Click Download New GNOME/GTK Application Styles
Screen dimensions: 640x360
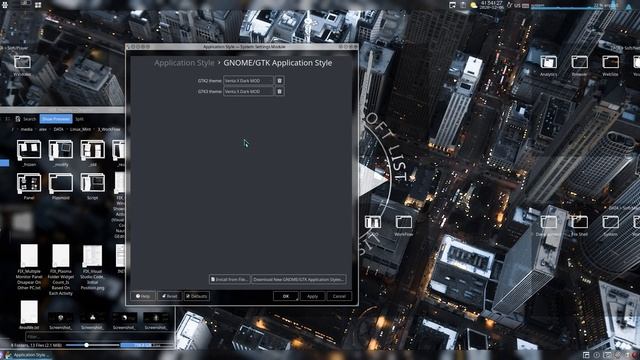(298, 280)
